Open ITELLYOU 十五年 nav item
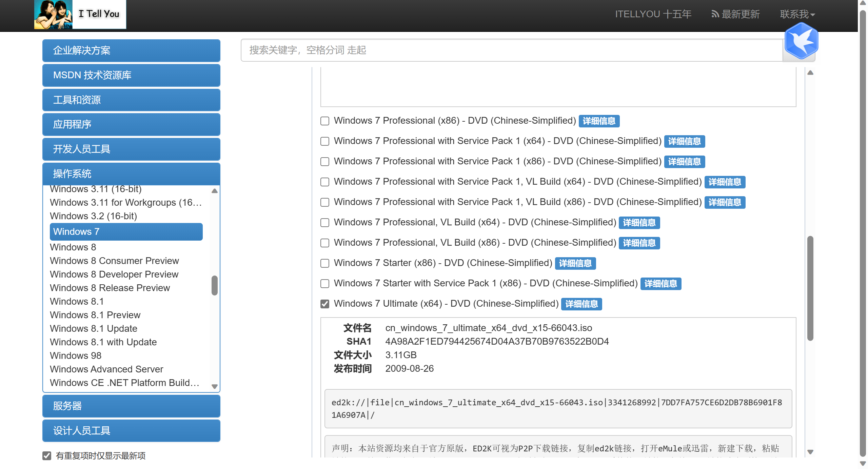 click(653, 14)
